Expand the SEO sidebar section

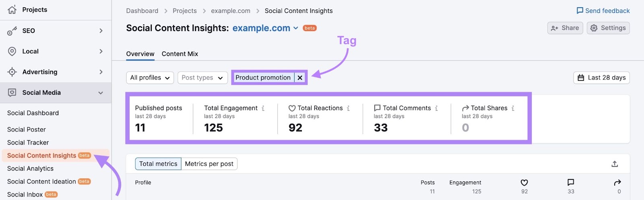[x=101, y=31]
